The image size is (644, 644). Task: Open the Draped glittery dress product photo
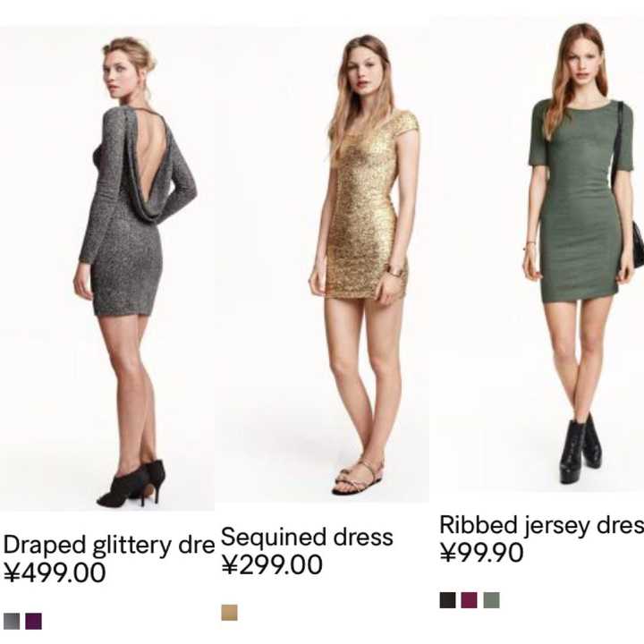(x=107, y=269)
